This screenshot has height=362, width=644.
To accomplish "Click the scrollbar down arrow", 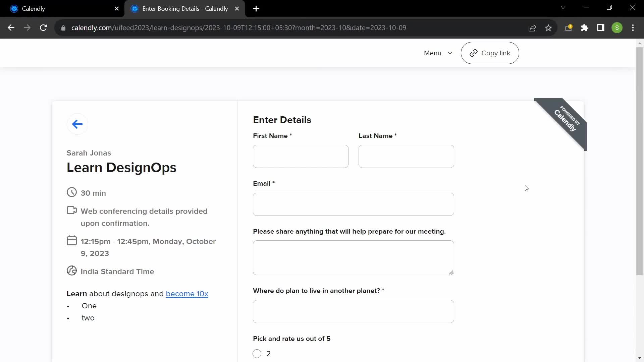I will [640, 358].
